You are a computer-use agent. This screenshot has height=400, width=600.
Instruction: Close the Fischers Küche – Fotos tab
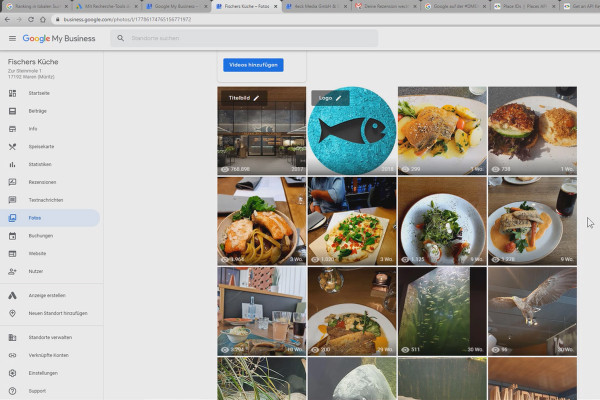[x=276, y=7]
